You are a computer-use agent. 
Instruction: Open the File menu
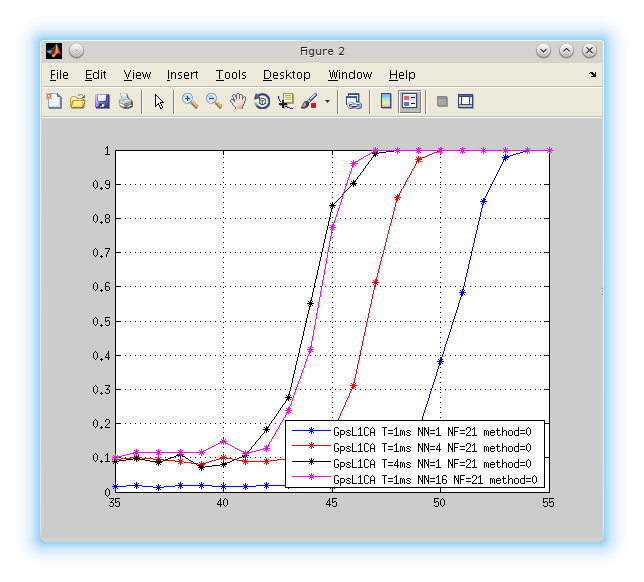click(59, 75)
